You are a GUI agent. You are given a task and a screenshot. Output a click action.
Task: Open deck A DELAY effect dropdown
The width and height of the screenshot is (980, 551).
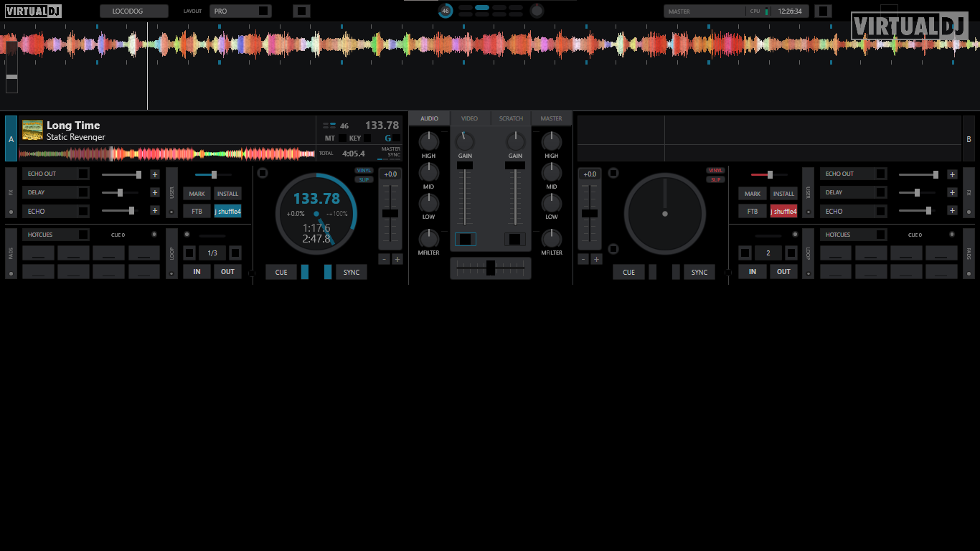point(56,192)
